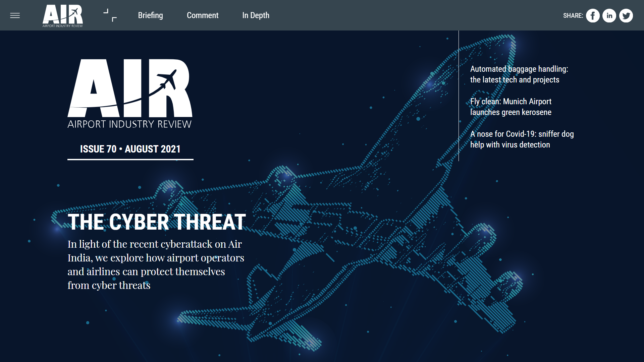Open the hamburger navigation menu
644x362 pixels.
[15, 15]
